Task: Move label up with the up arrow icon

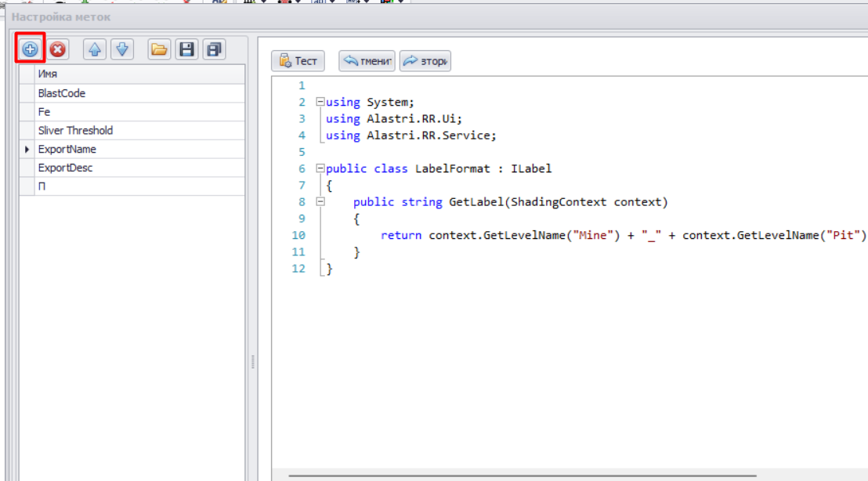Action: 95,49
